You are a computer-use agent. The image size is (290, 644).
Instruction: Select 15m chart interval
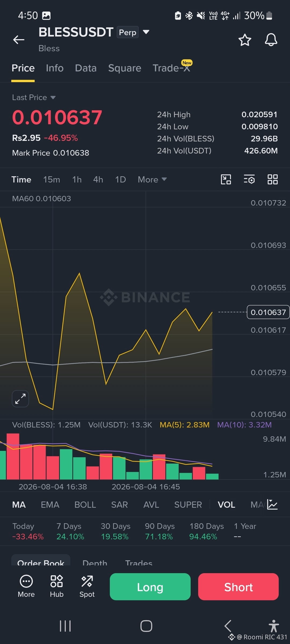52,179
